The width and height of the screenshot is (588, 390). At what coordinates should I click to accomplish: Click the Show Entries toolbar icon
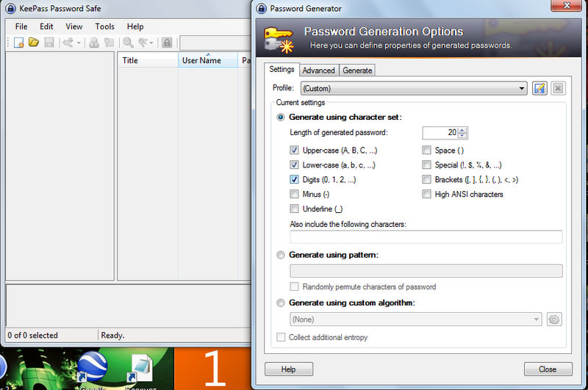[143, 43]
